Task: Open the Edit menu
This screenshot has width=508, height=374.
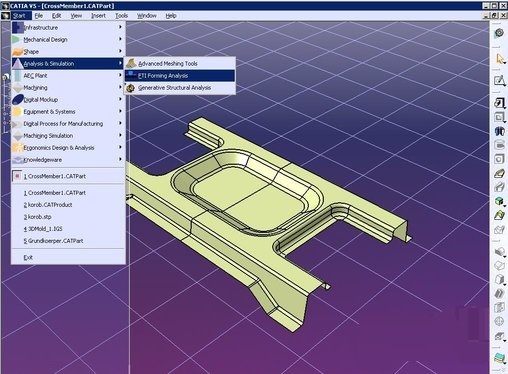Action: pos(56,16)
